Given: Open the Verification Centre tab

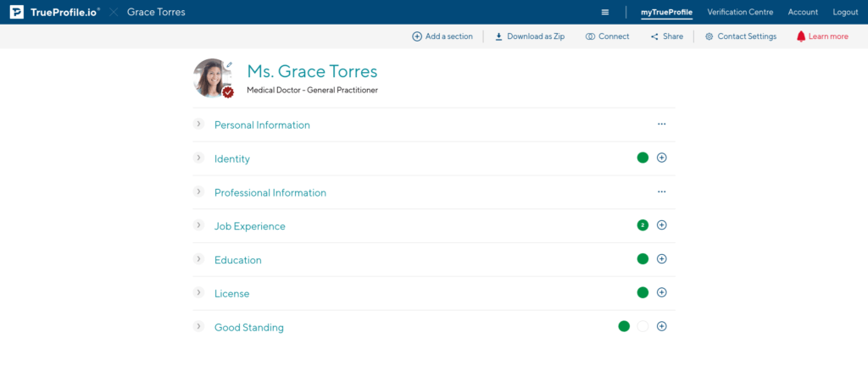Looking at the screenshot, I should 740,12.
